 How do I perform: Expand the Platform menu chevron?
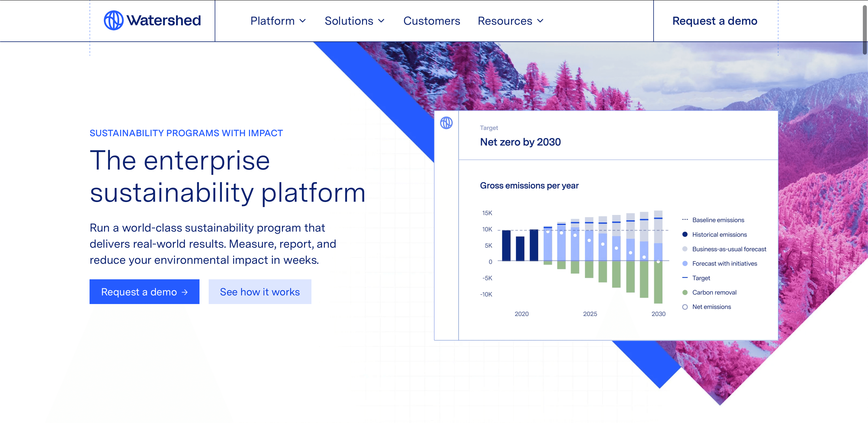coord(303,21)
